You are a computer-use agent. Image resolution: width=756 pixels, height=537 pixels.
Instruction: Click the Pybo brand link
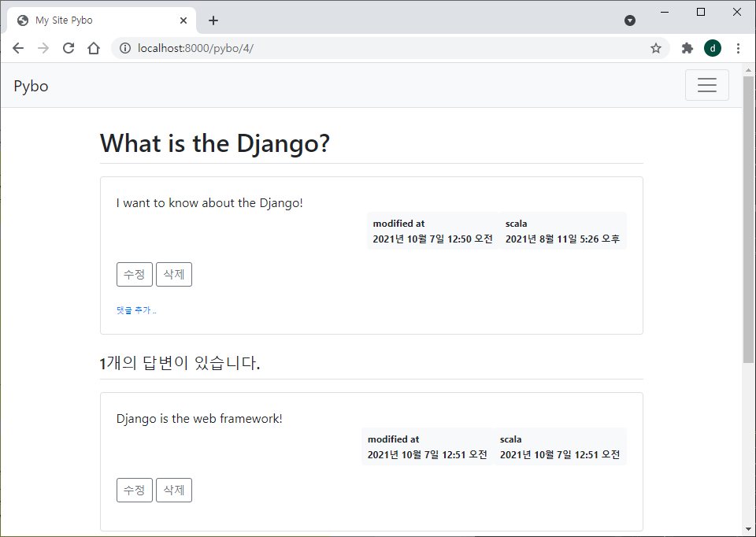tap(31, 86)
